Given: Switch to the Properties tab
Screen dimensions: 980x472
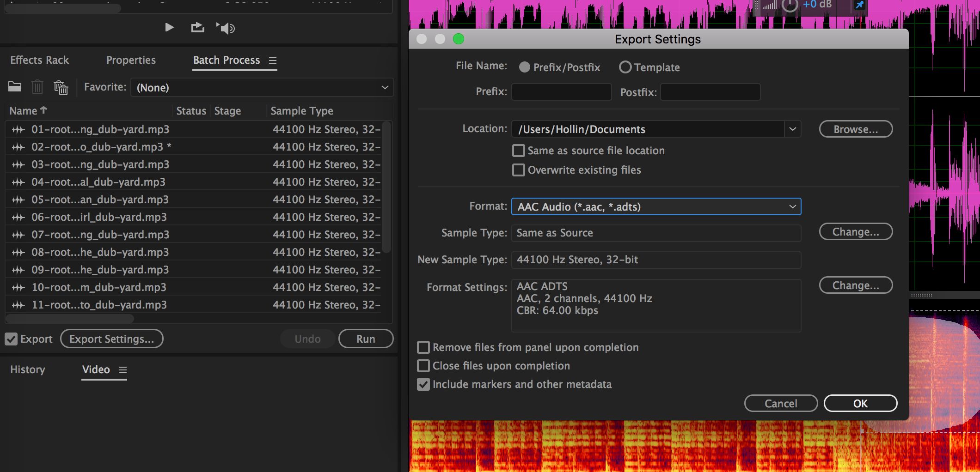Looking at the screenshot, I should 131,60.
